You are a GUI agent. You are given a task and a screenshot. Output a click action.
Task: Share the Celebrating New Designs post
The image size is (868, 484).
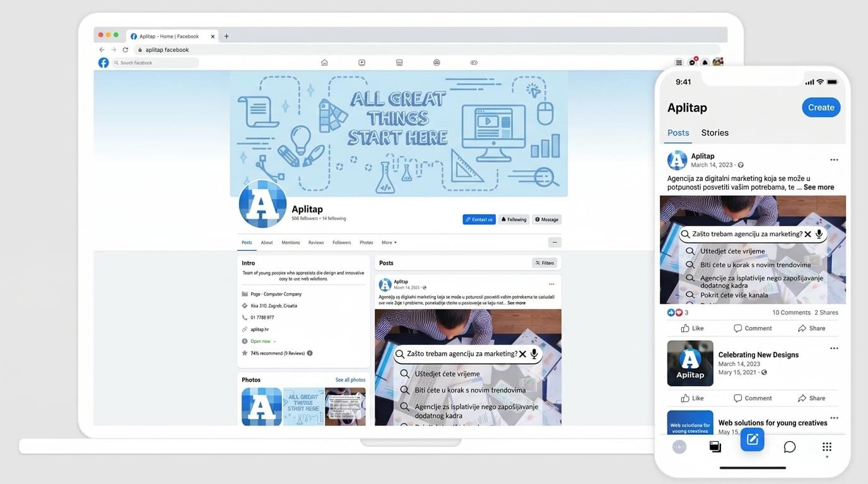(811, 398)
